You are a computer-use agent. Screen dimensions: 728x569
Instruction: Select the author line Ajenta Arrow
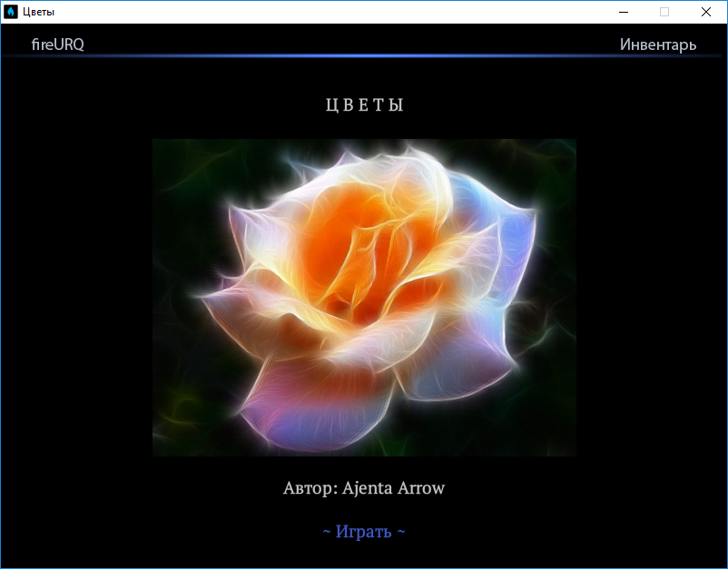(364, 488)
